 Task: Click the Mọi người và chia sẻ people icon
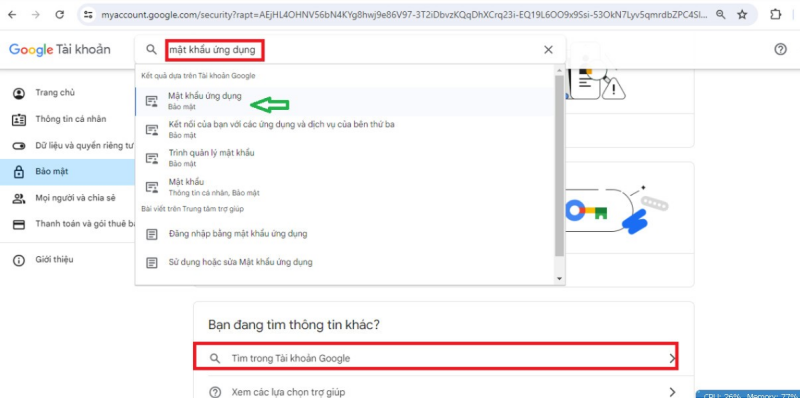click(19, 198)
